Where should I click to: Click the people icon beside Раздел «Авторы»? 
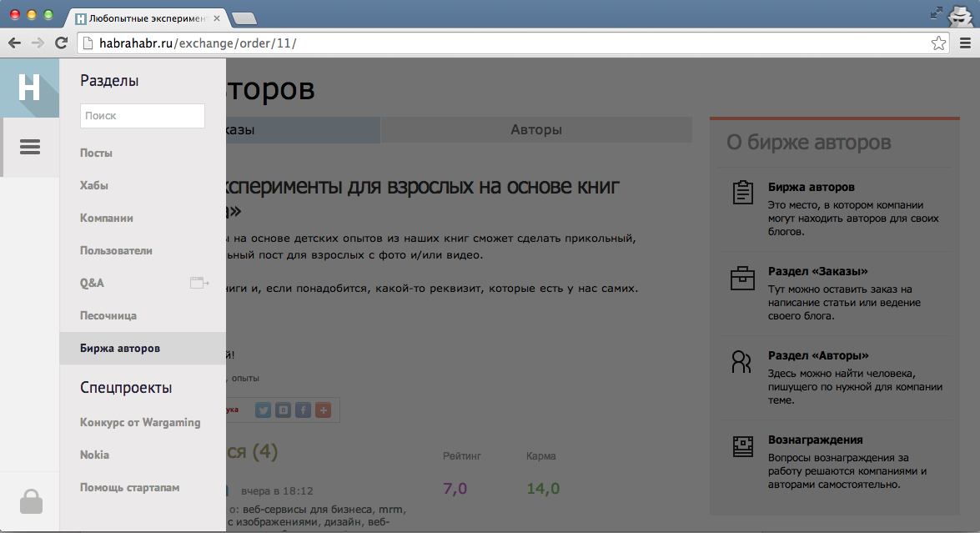click(x=741, y=360)
